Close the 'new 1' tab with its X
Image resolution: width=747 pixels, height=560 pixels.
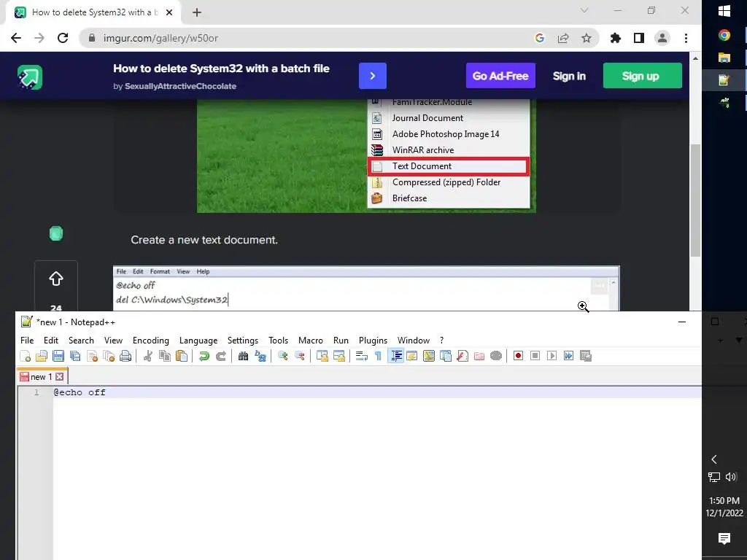pos(60,377)
